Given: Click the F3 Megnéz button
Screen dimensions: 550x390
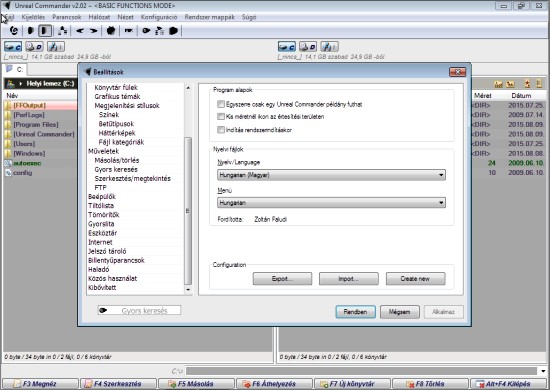Looking at the screenshot, I should pos(40,384).
